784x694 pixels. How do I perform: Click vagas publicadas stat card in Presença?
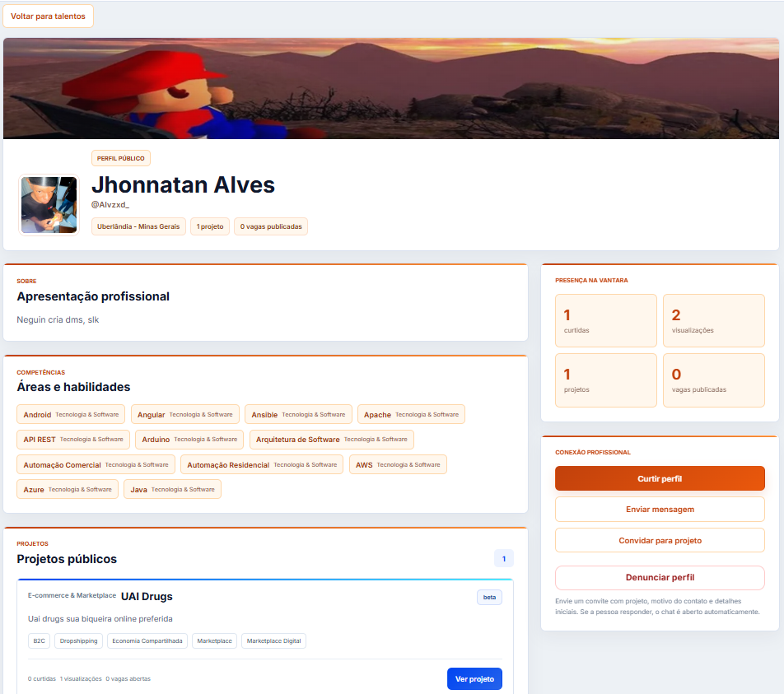tap(714, 380)
